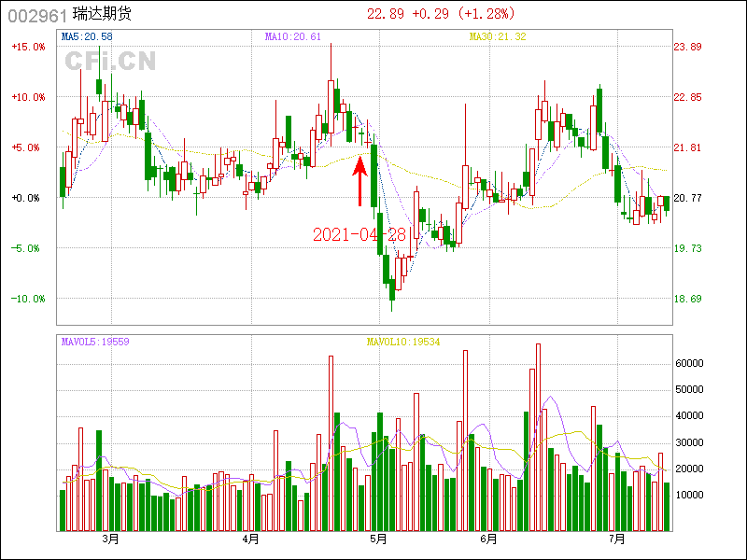Select the 2021-04-28 date annotation
This screenshot has width=747, height=560.
click(x=359, y=234)
